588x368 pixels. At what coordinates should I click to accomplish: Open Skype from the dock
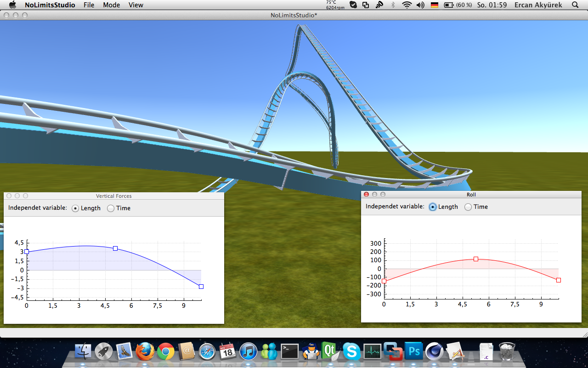pos(351,352)
